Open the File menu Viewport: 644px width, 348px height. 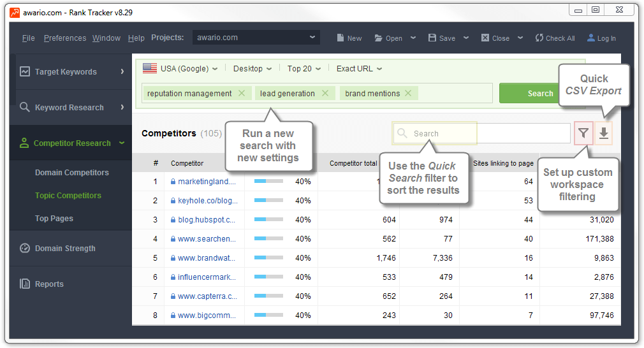click(x=28, y=38)
